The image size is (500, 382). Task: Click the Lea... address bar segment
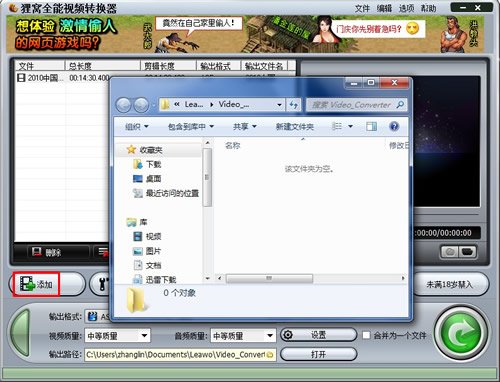(x=194, y=105)
